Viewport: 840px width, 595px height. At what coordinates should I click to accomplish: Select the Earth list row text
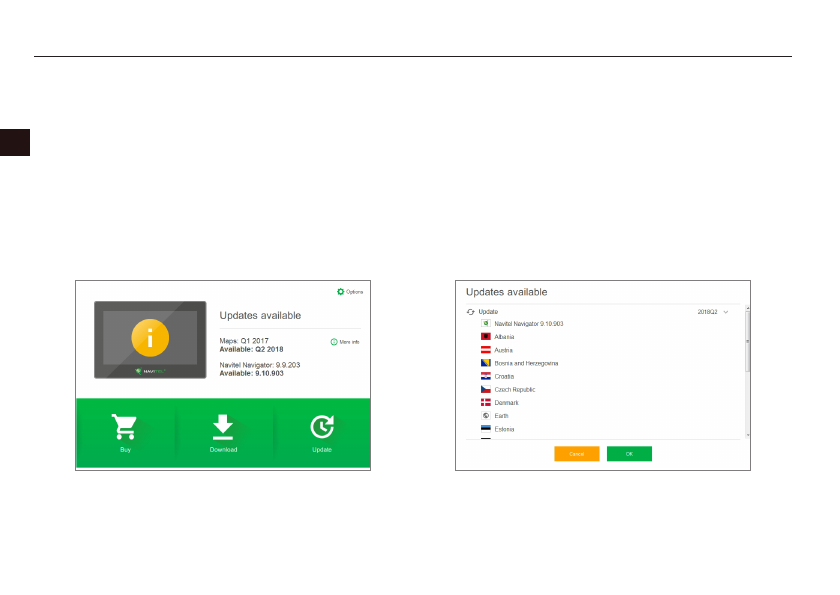(501, 416)
